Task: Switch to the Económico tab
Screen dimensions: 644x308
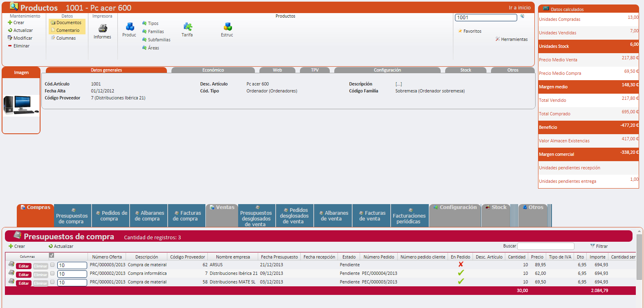Action: pyautogui.click(x=213, y=70)
